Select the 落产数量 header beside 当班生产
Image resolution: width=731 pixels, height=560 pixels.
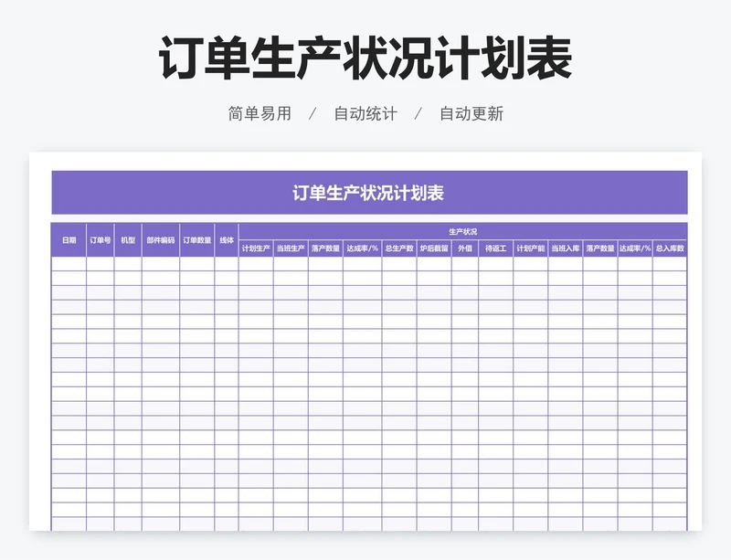(x=325, y=248)
